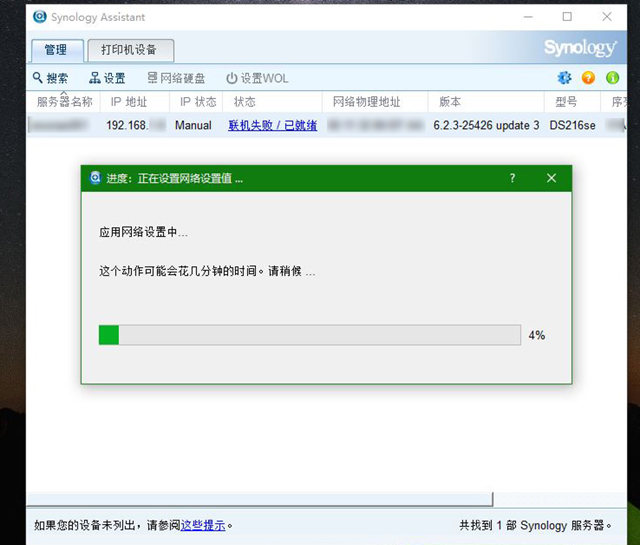The height and width of the screenshot is (545, 640).
Task: Close the Synology Assistant window
Action: click(x=607, y=17)
